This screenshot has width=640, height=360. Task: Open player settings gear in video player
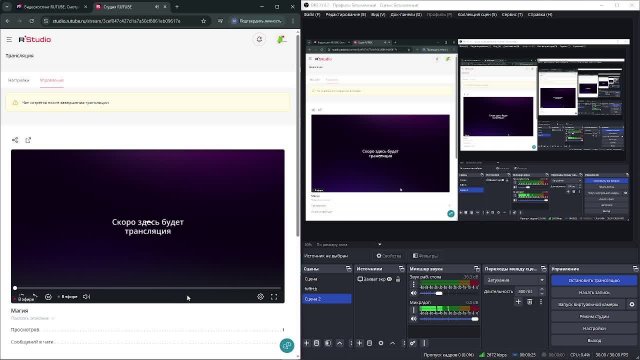260,297
